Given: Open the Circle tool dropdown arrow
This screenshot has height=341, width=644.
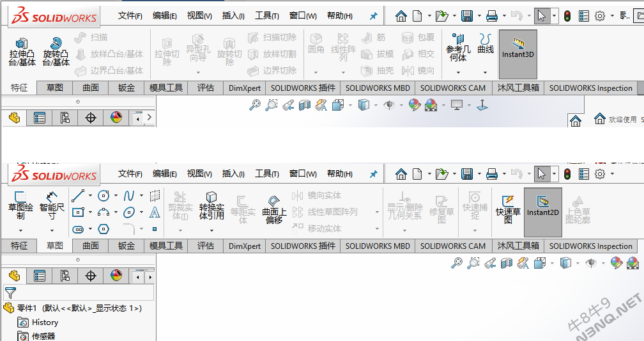Looking at the screenshot, I should (116, 196).
